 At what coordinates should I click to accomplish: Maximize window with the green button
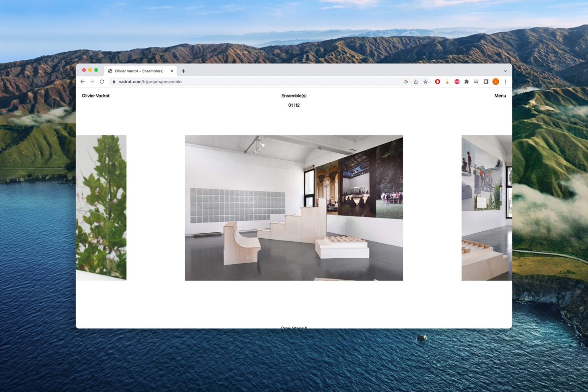pyautogui.click(x=96, y=70)
